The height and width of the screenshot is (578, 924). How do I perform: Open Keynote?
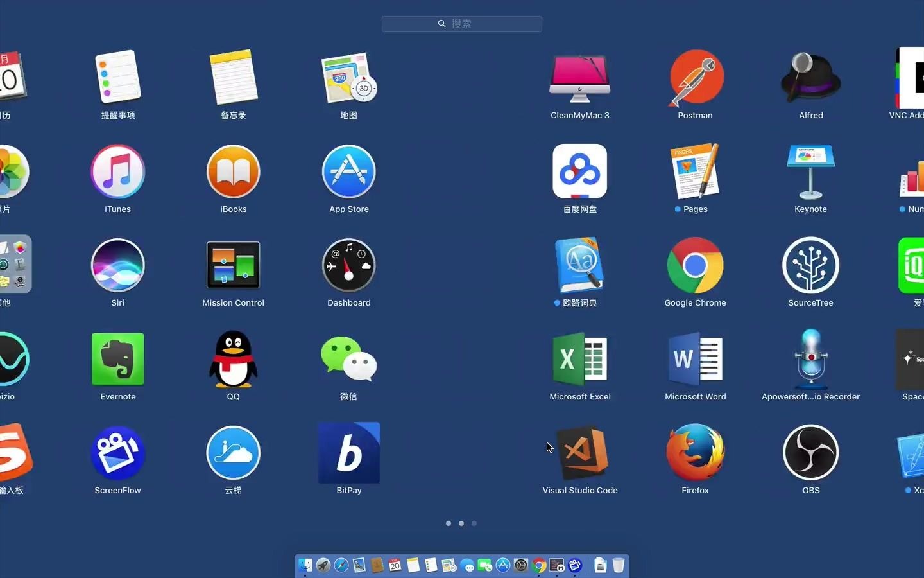[811, 172]
